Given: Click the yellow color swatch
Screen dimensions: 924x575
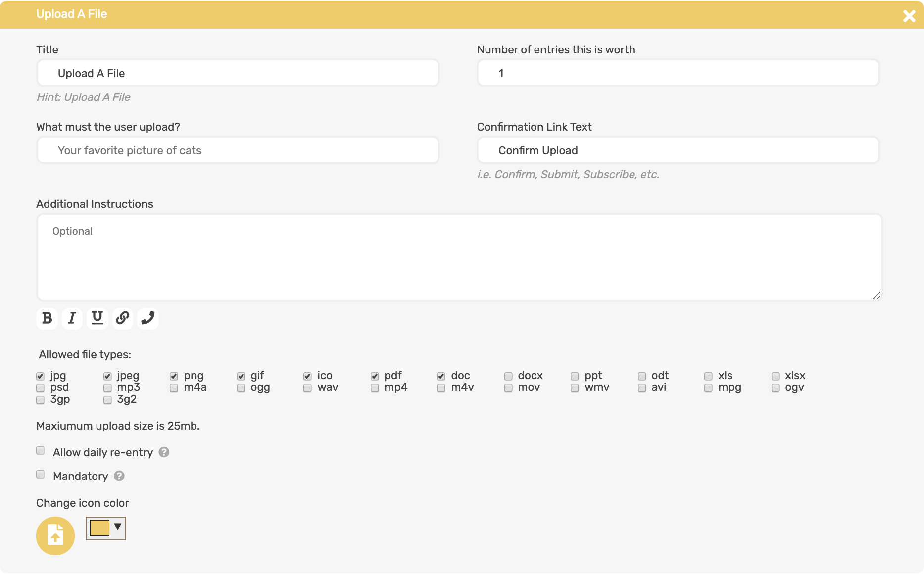Looking at the screenshot, I should [x=99, y=528].
